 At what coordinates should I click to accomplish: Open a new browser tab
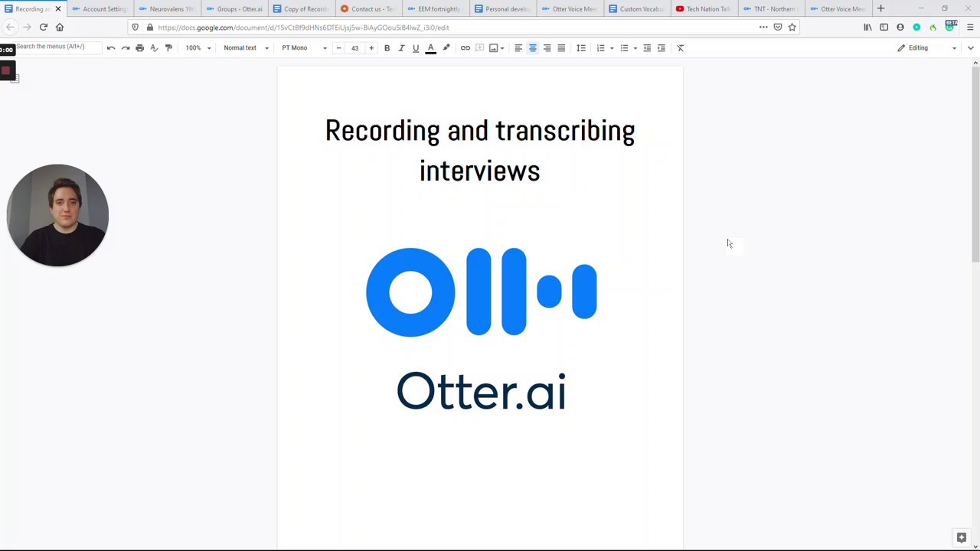(880, 8)
